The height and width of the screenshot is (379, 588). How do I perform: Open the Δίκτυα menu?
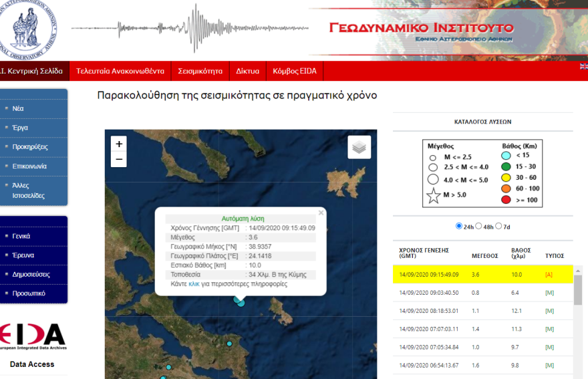(x=247, y=71)
